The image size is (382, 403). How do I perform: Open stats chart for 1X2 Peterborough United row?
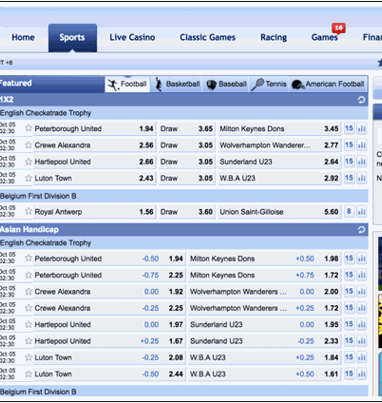click(361, 129)
